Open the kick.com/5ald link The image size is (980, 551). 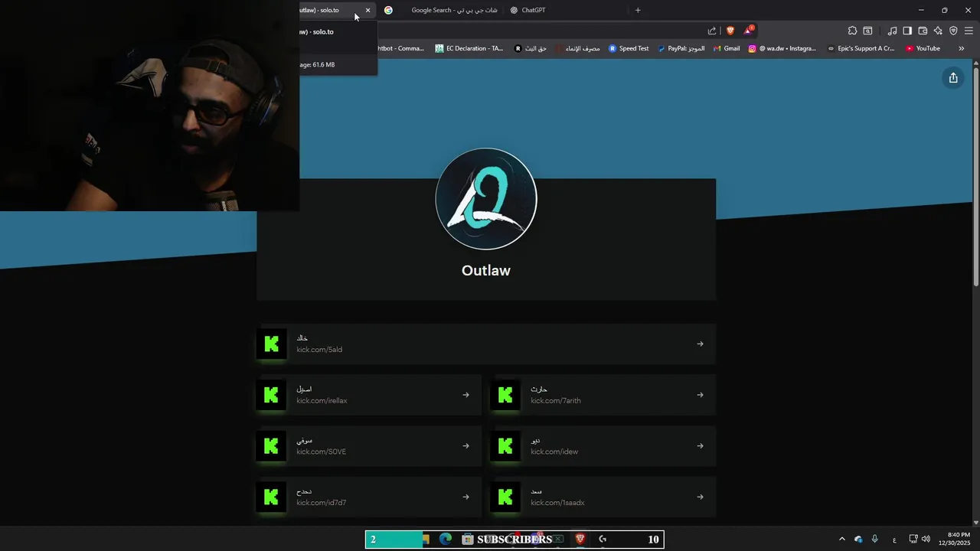(x=486, y=344)
